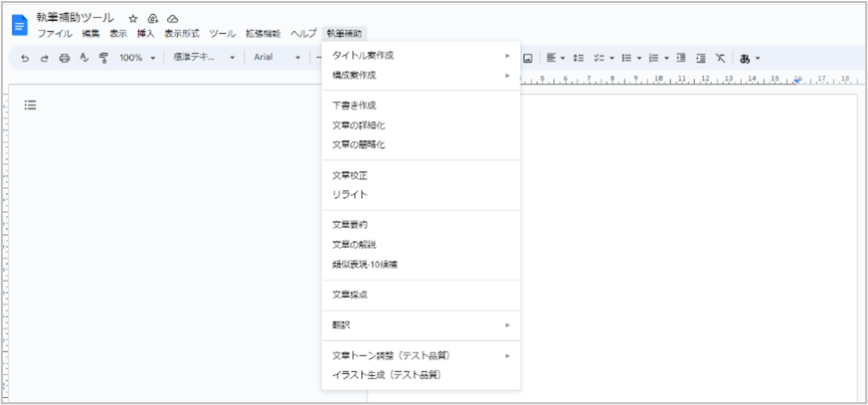Select イラスト生成（テスト品質） option

386,375
